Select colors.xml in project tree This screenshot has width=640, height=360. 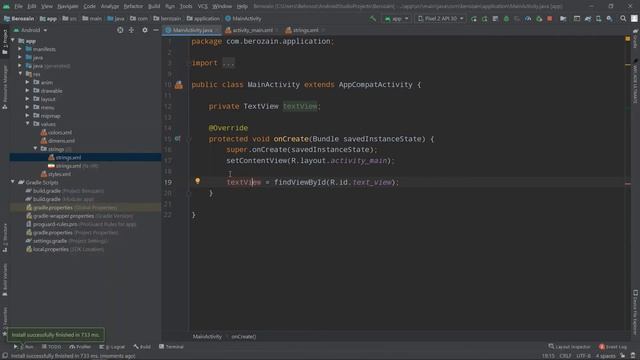coord(60,132)
